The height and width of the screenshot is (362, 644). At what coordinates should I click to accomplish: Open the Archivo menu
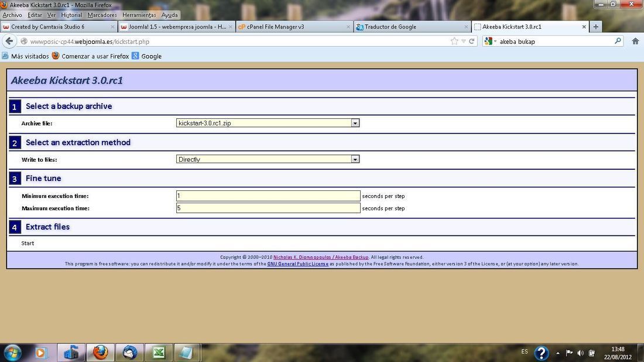[12, 15]
